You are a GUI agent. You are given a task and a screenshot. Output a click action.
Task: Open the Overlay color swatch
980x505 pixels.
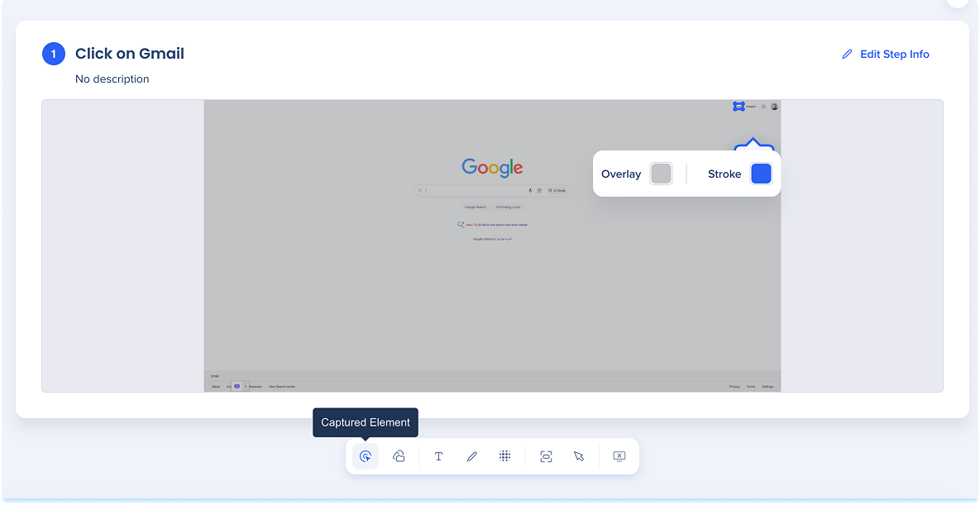(661, 174)
